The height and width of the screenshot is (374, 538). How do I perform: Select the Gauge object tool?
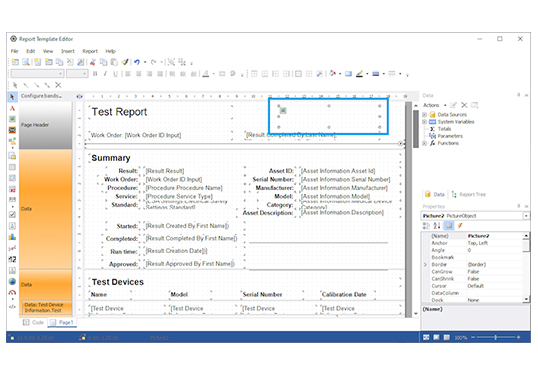point(12,293)
